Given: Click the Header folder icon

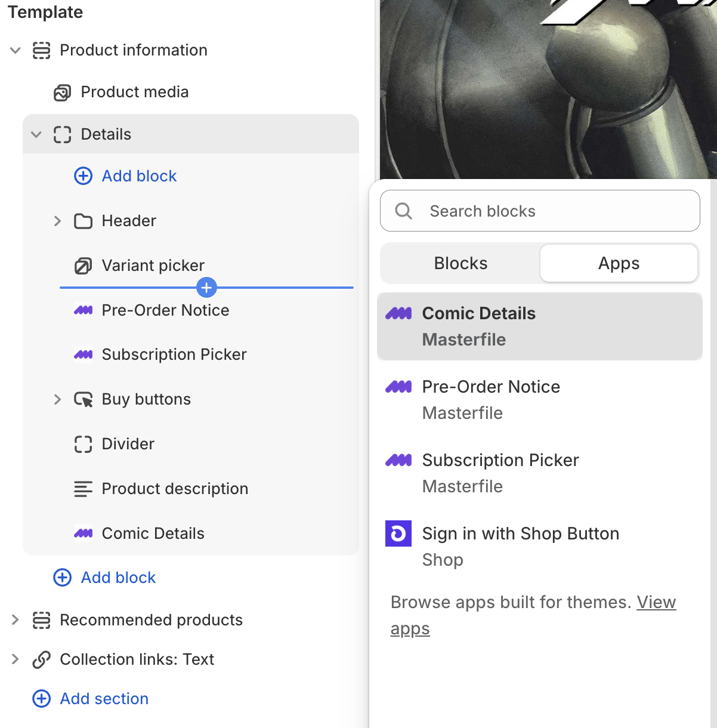Looking at the screenshot, I should [x=83, y=221].
